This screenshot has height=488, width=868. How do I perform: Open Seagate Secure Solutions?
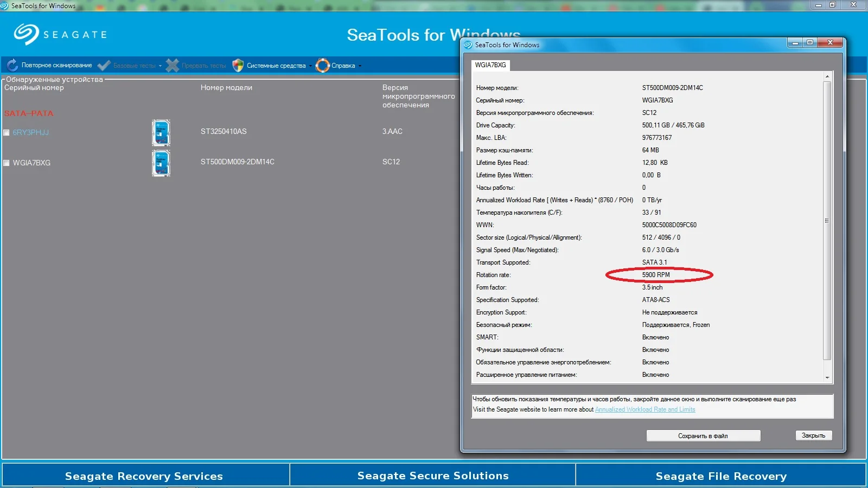click(x=433, y=476)
